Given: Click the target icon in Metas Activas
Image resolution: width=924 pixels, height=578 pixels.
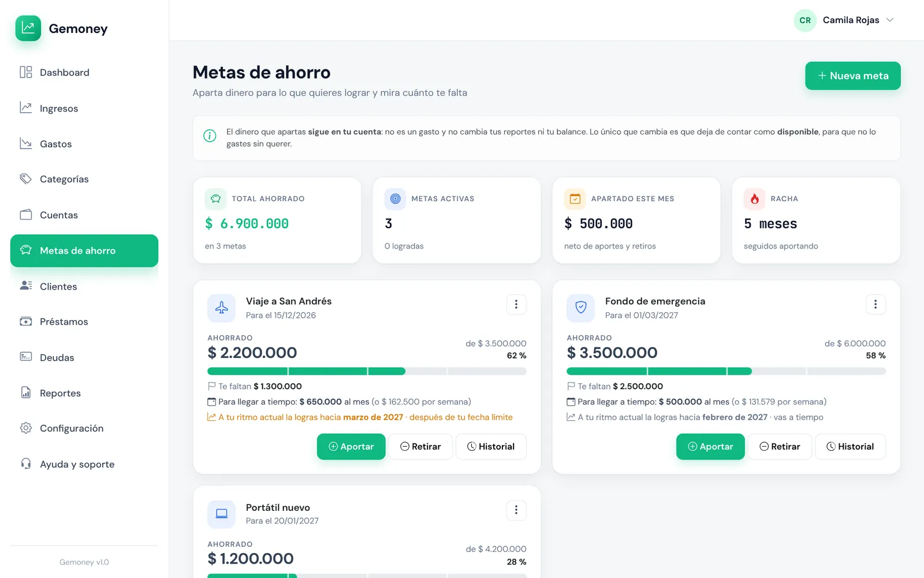Looking at the screenshot, I should click(395, 199).
